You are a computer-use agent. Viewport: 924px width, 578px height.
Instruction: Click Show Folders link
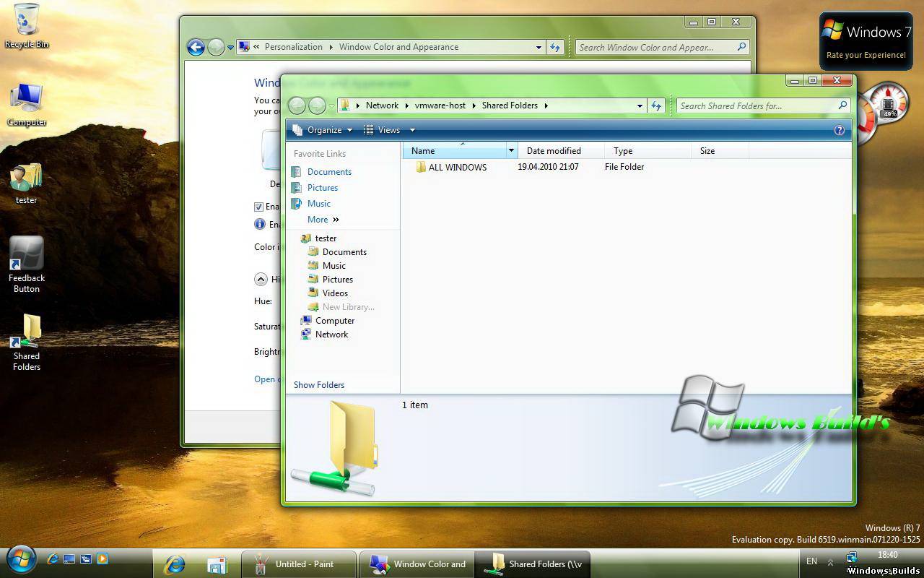pyautogui.click(x=319, y=385)
